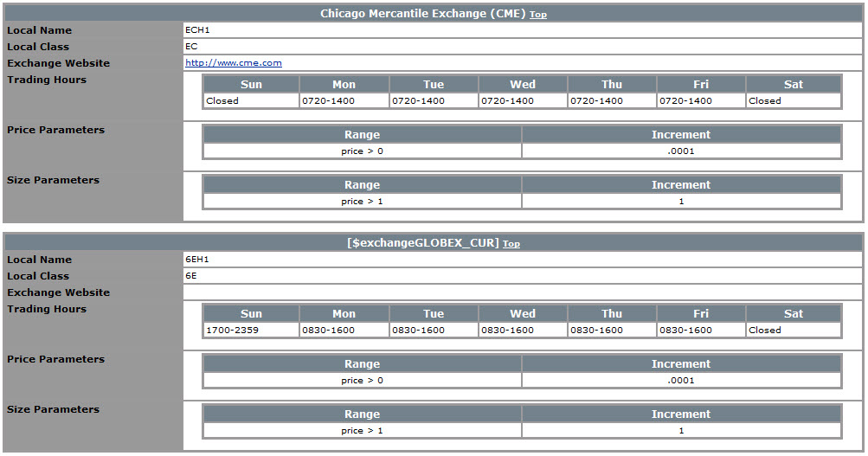This screenshot has width=868, height=456.
Task: Click CME Monday 0720-1400 trading hours cell
Action: 344,100
